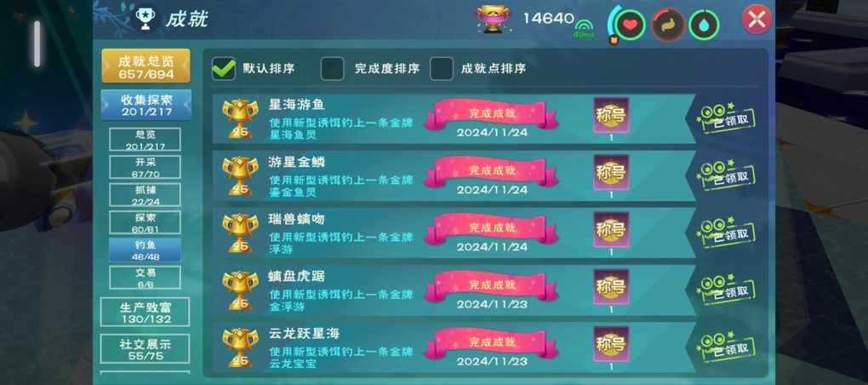Collapse the 收集探索 category
Screen dimensions: 868x385
point(146,106)
